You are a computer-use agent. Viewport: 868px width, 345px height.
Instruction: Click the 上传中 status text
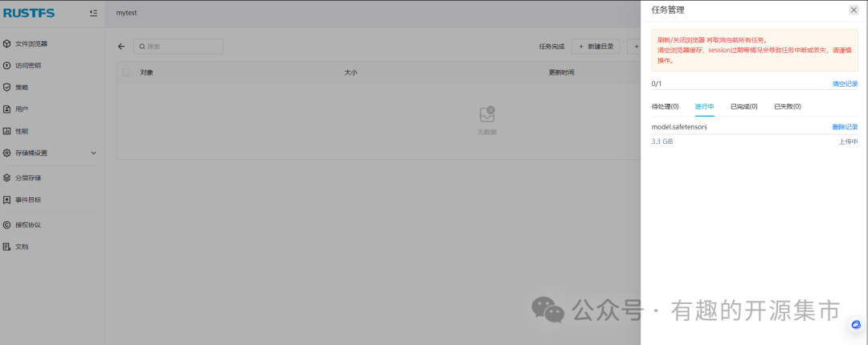(848, 142)
